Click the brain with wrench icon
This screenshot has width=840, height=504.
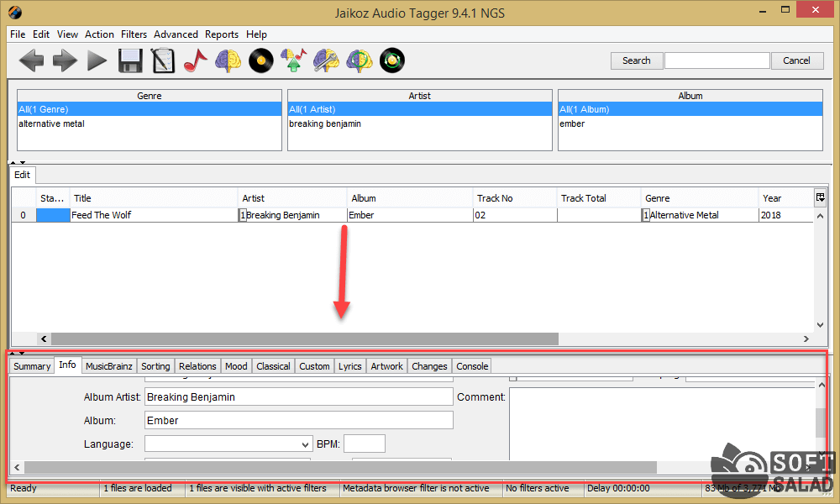coord(326,60)
